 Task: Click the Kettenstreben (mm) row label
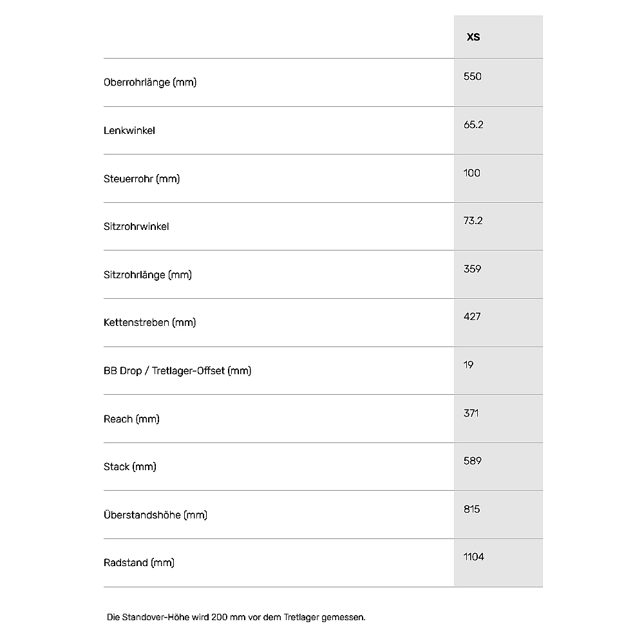149,323
